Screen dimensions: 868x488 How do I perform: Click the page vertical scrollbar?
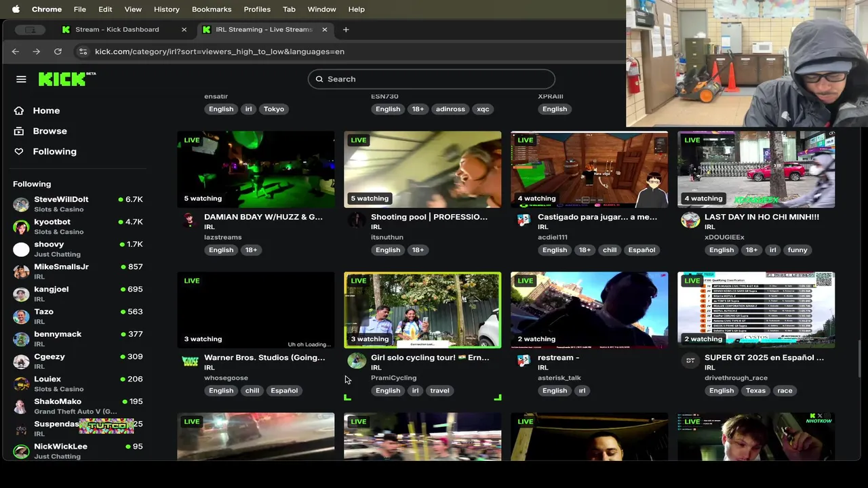click(x=860, y=359)
